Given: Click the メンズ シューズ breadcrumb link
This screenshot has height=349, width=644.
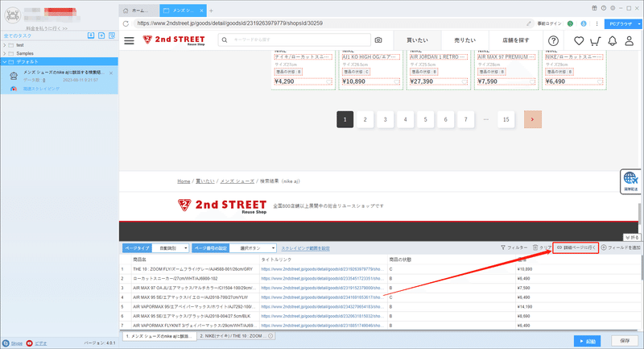Looking at the screenshot, I should tap(237, 181).
